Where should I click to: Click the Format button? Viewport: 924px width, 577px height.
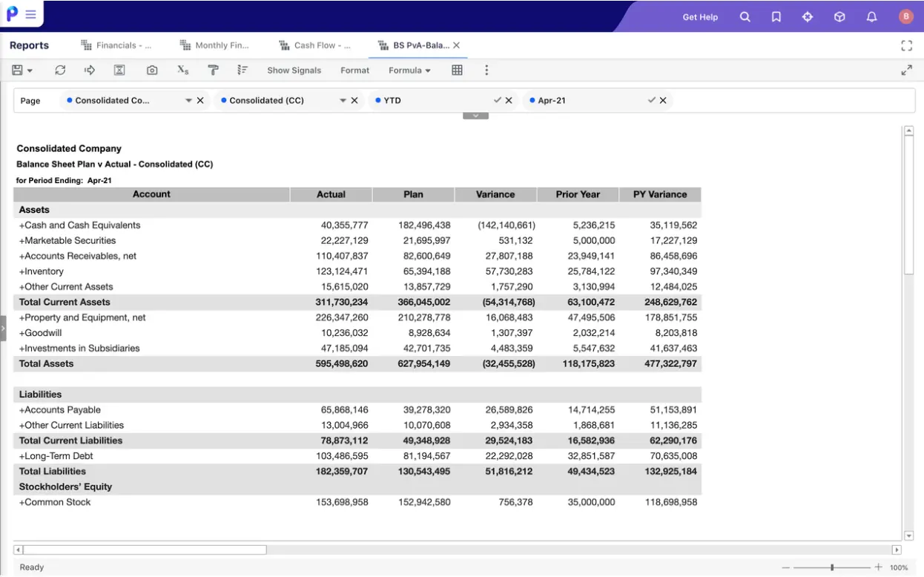pyautogui.click(x=354, y=70)
